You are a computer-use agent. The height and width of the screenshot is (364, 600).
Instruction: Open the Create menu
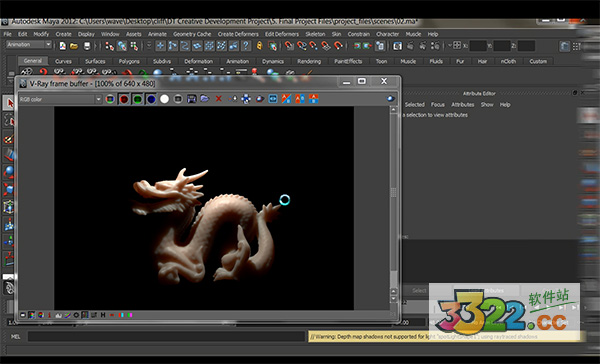(64, 34)
